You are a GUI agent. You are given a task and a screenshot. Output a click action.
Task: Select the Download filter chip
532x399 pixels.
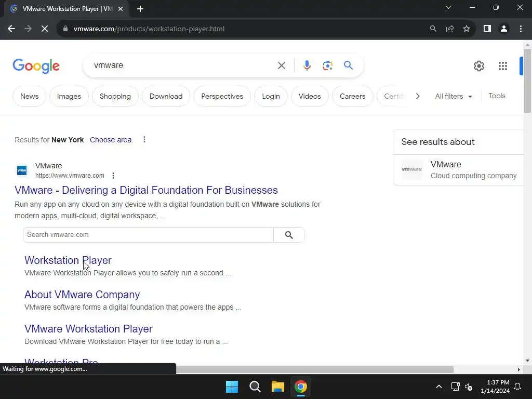pos(166,96)
